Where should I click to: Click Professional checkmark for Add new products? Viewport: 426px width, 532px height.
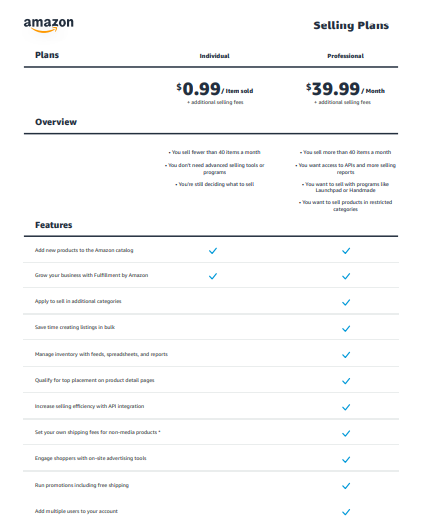point(346,251)
